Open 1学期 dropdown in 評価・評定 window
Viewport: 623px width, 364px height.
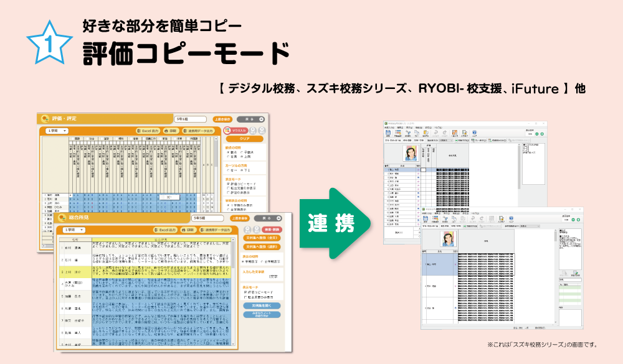pos(57,131)
